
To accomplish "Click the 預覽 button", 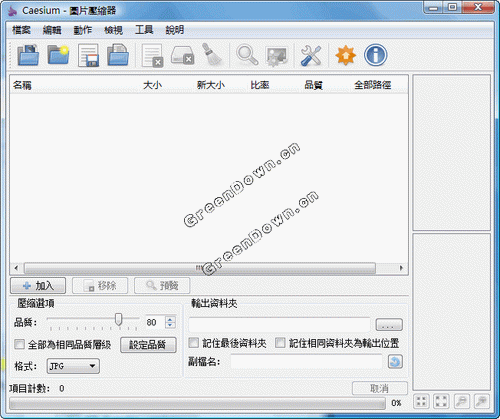I will tap(162, 286).
